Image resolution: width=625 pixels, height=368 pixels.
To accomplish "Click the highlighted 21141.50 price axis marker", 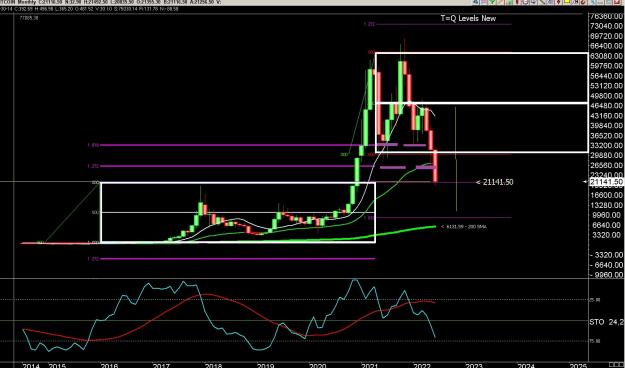I will [606, 182].
